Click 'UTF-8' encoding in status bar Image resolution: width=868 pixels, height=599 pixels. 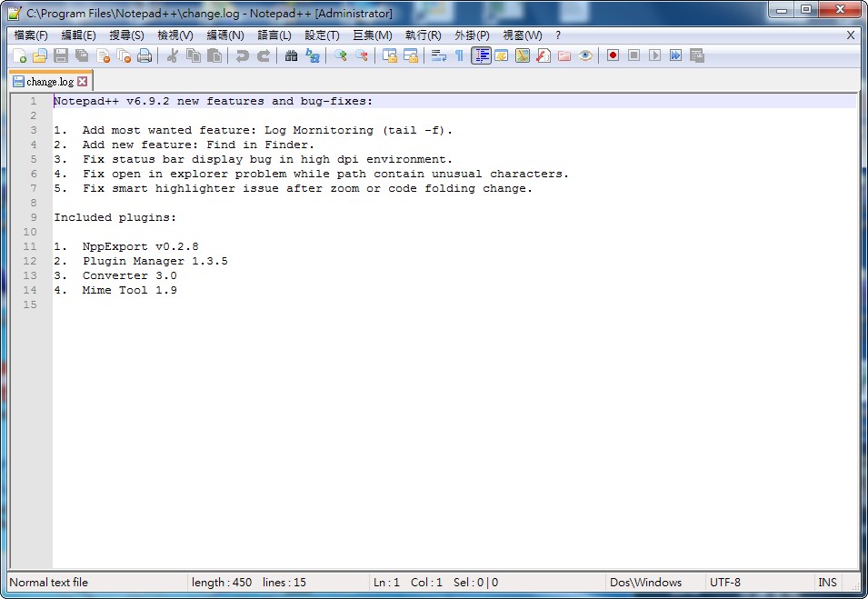725,583
